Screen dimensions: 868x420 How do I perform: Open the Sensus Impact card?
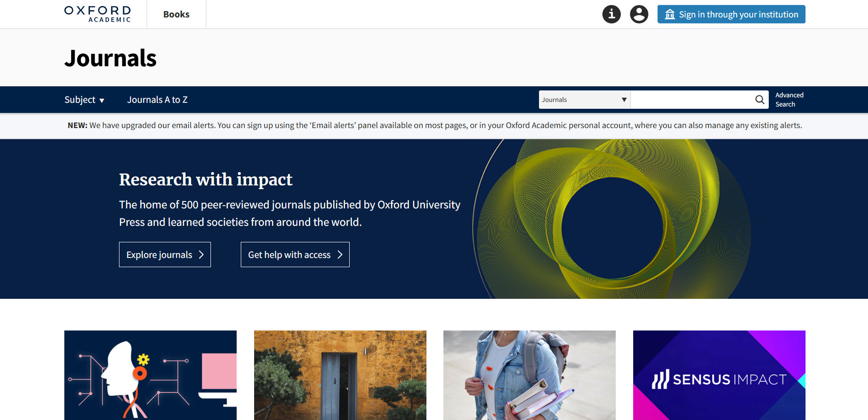[x=719, y=375]
